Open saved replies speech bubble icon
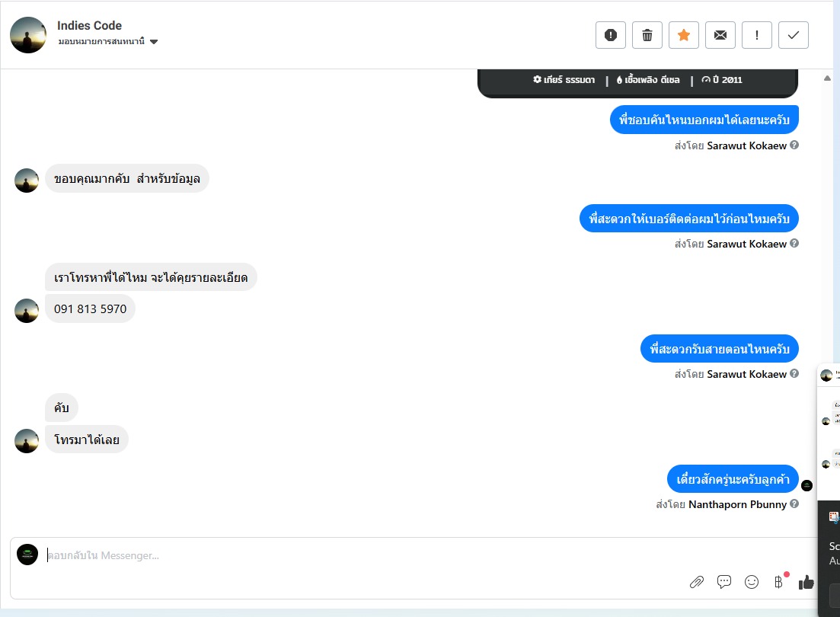 pyautogui.click(x=724, y=582)
